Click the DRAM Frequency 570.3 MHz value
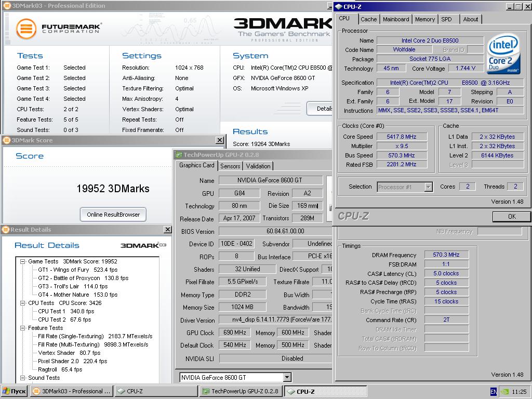Viewport: 532px width, 399px height. point(446,255)
